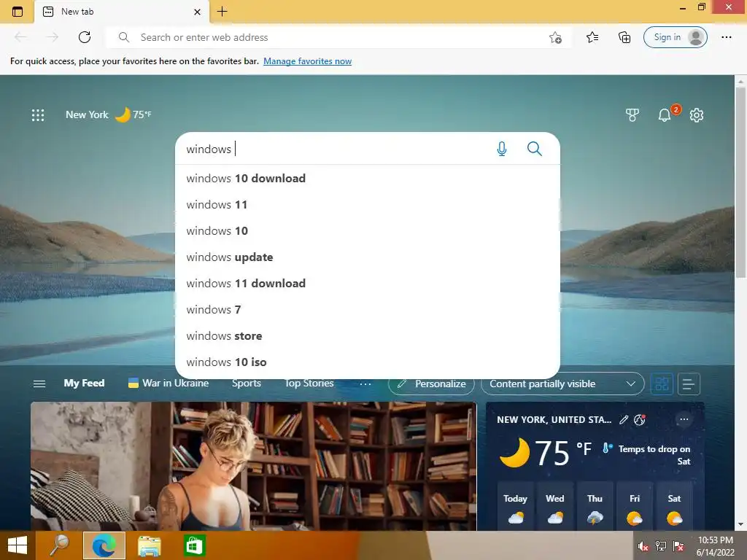Choose suggestion windows 7
Image resolution: width=747 pixels, height=560 pixels.
coord(368,309)
